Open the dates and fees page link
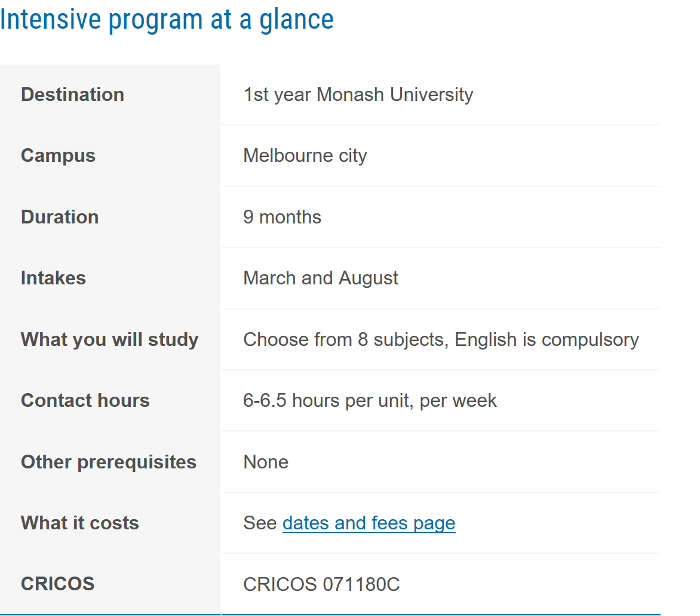 tap(369, 523)
